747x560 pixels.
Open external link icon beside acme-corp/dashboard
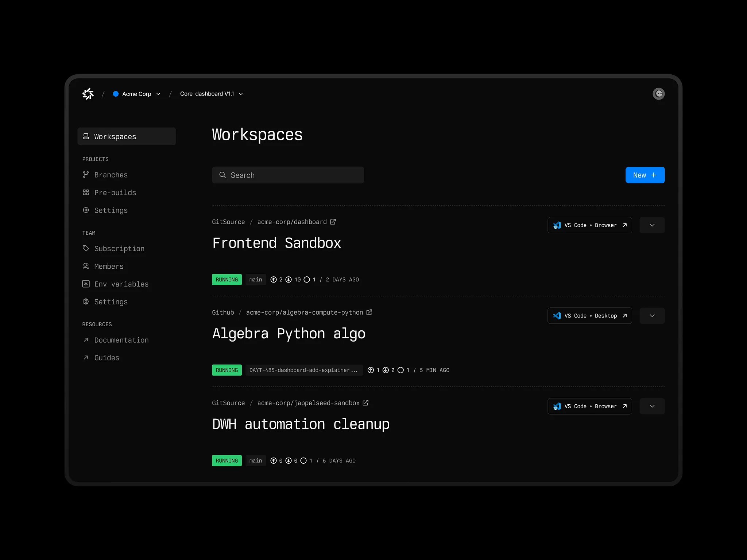(333, 222)
